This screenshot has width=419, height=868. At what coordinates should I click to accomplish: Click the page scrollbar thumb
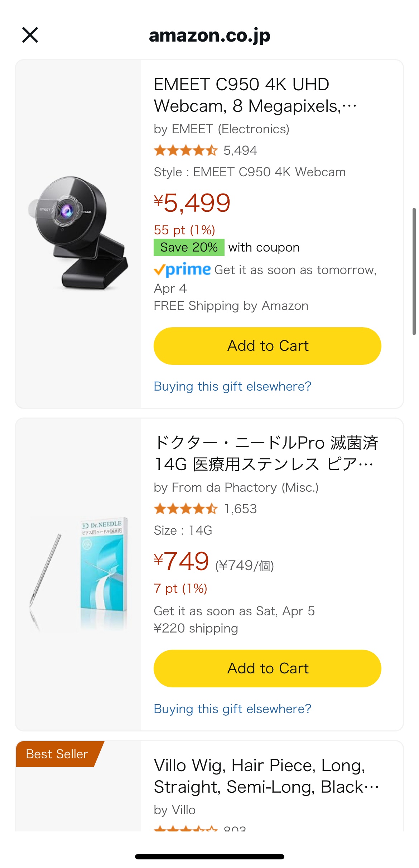[414, 271]
